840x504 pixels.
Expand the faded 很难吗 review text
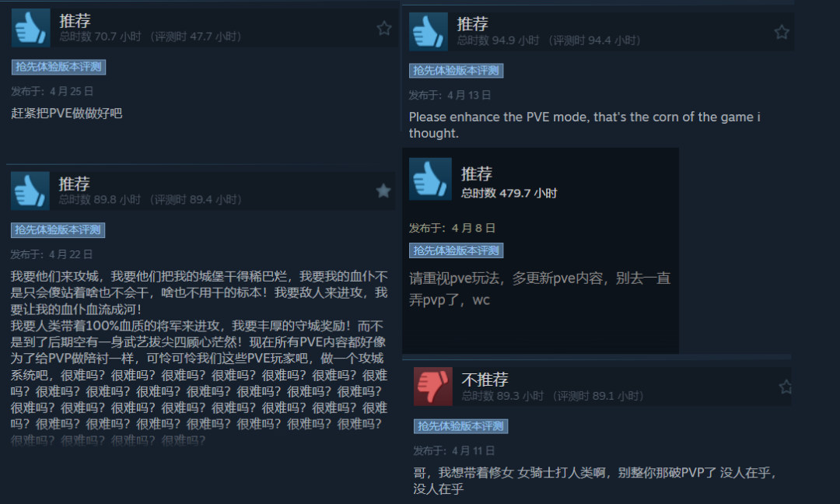107,441
